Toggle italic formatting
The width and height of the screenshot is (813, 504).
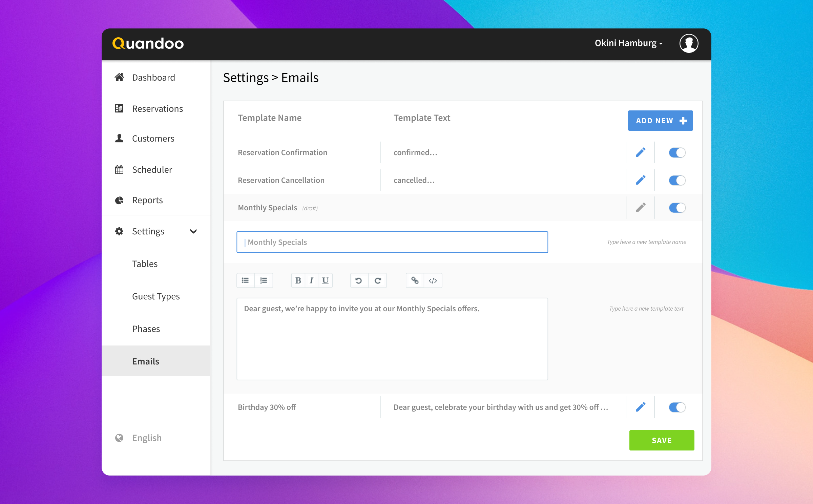click(x=312, y=280)
